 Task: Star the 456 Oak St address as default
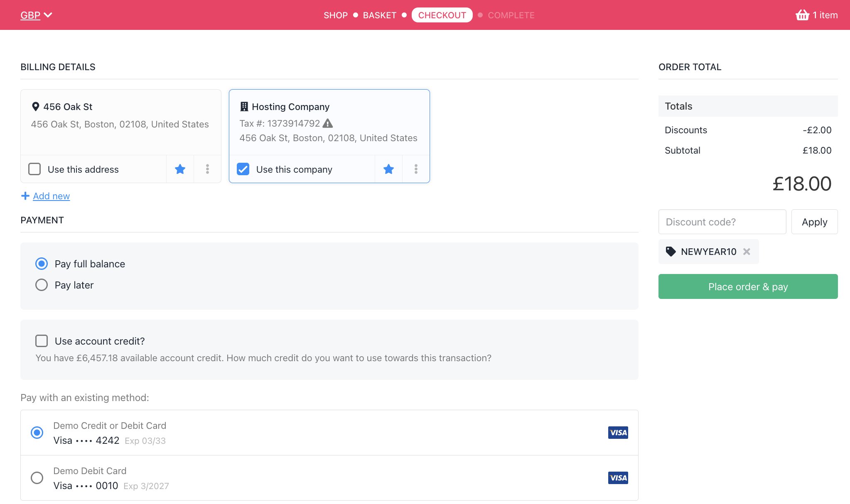(180, 169)
